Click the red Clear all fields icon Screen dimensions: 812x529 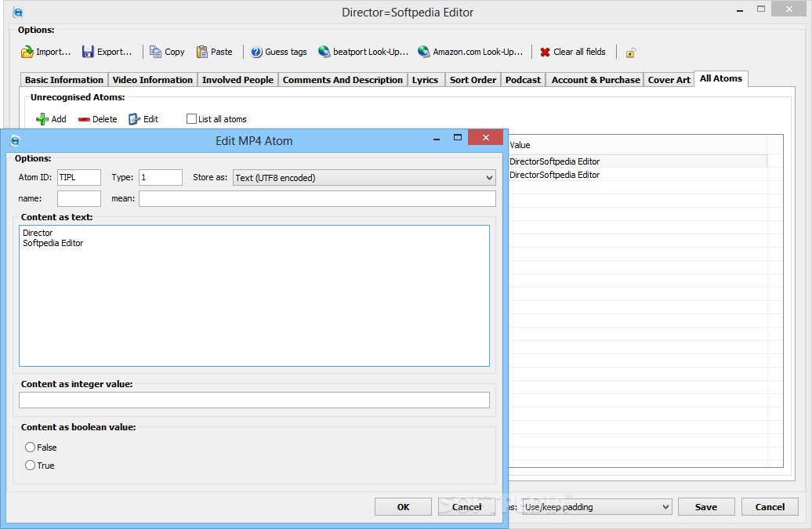pos(545,52)
